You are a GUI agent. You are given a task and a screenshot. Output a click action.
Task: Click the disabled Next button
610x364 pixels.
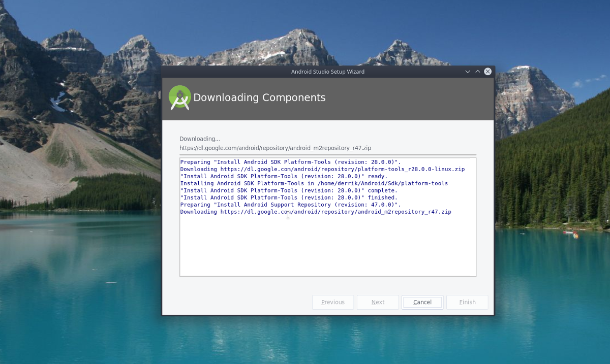pyautogui.click(x=378, y=302)
